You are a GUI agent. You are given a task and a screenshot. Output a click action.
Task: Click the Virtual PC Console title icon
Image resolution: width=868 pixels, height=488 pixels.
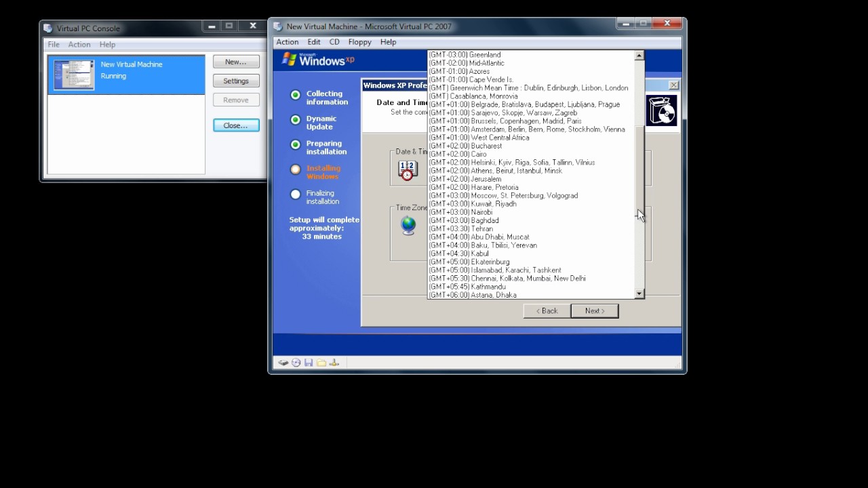48,28
